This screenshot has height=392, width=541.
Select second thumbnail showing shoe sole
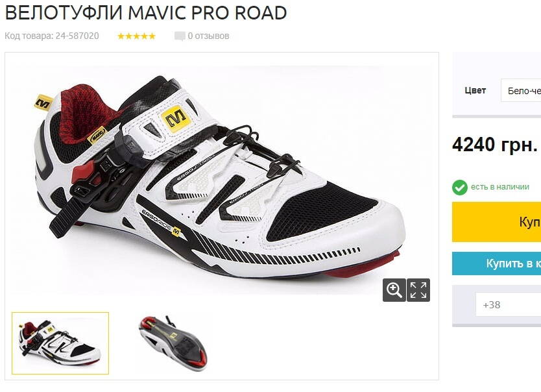click(173, 343)
